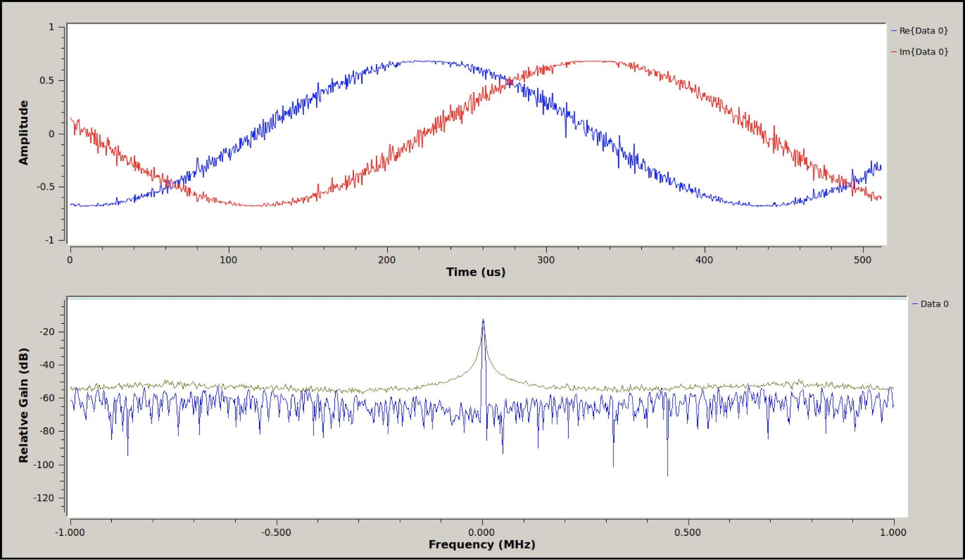
Task: Click the 1.000 tick label on frequency axis
Action: [x=893, y=532]
